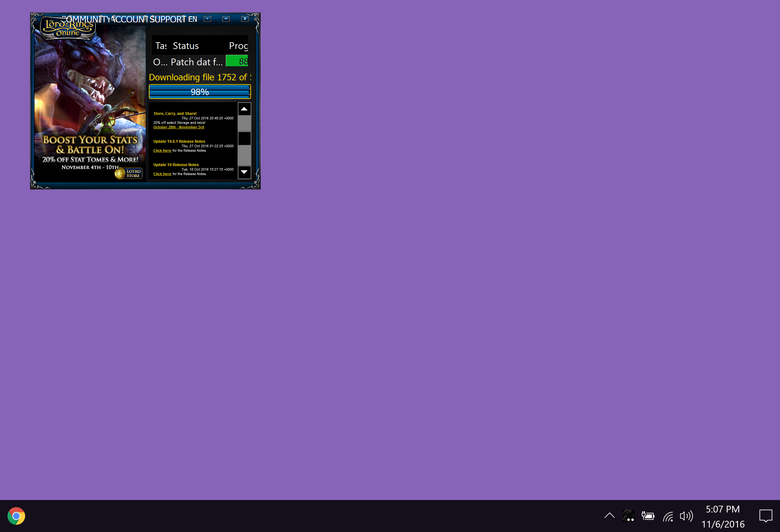The image size is (780, 532).
Task: Open the launcher options dropdown arrow button
Action: [207, 19]
